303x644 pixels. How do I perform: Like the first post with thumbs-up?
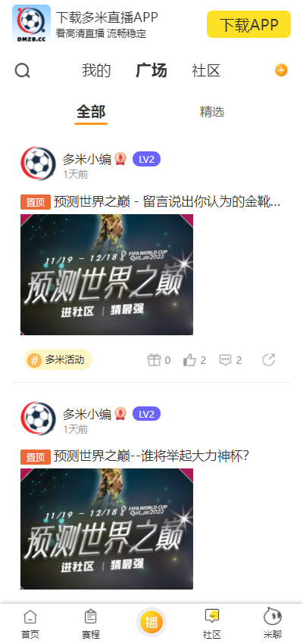[189, 360]
